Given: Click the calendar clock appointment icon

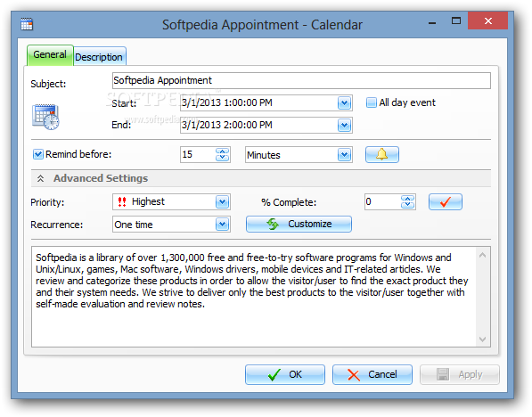Looking at the screenshot, I should [45, 117].
